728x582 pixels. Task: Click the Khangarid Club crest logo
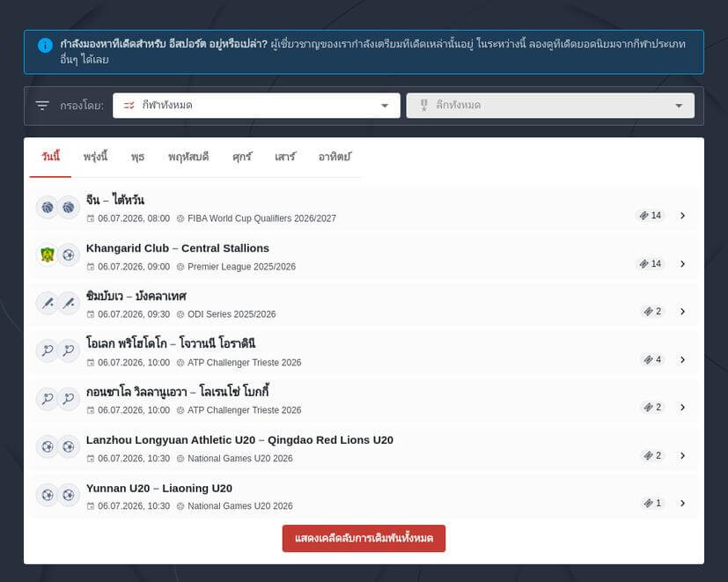pyautogui.click(x=48, y=255)
